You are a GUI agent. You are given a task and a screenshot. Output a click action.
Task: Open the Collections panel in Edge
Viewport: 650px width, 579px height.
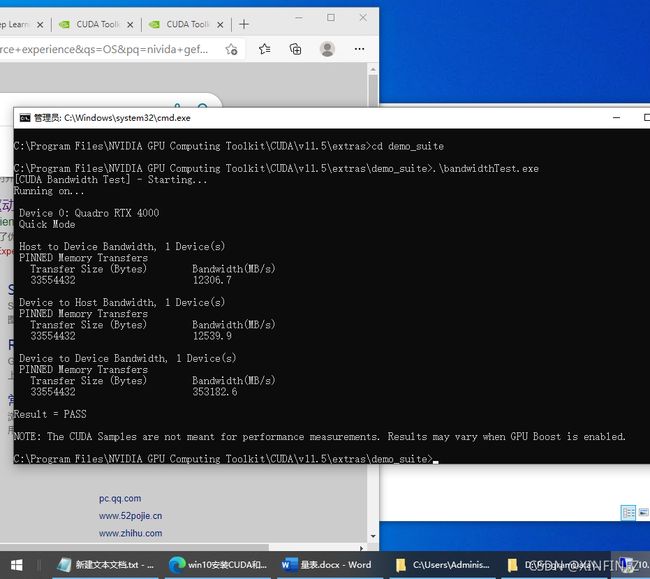[295, 49]
